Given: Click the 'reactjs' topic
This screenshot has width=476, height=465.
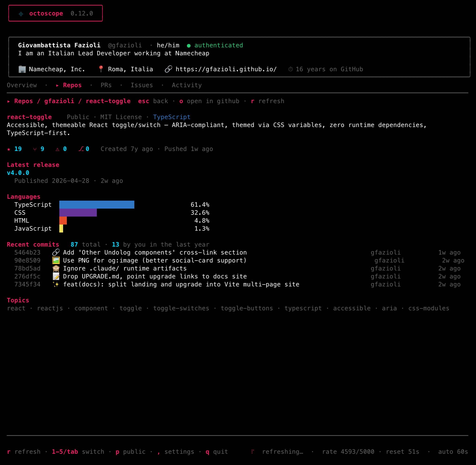Looking at the screenshot, I should coord(50,308).
